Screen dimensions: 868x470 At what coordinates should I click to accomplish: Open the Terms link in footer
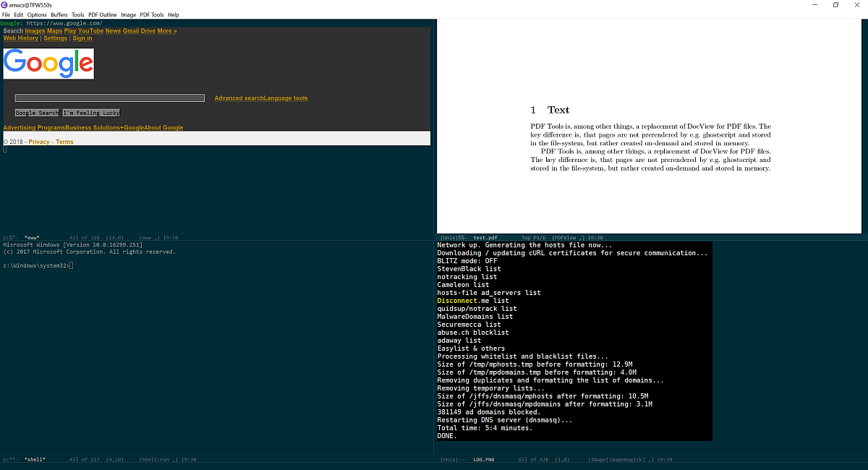coord(64,142)
